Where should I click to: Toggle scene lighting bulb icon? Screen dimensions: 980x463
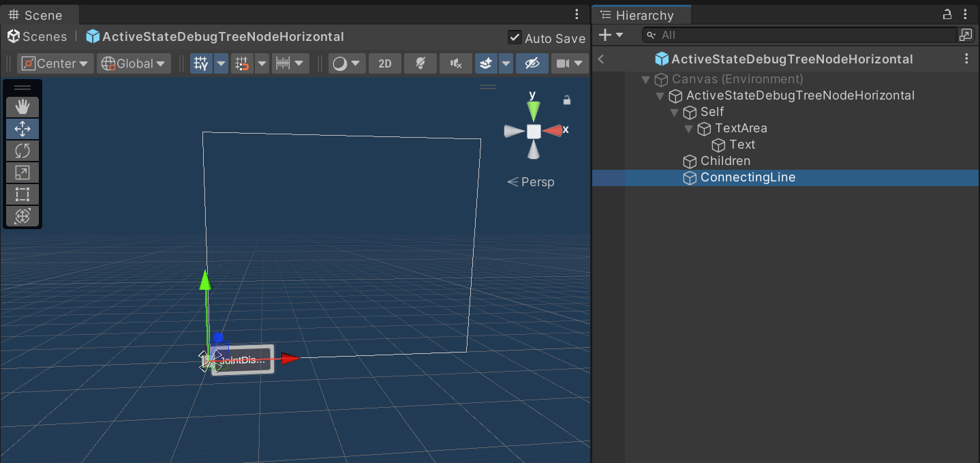[420, 63]
